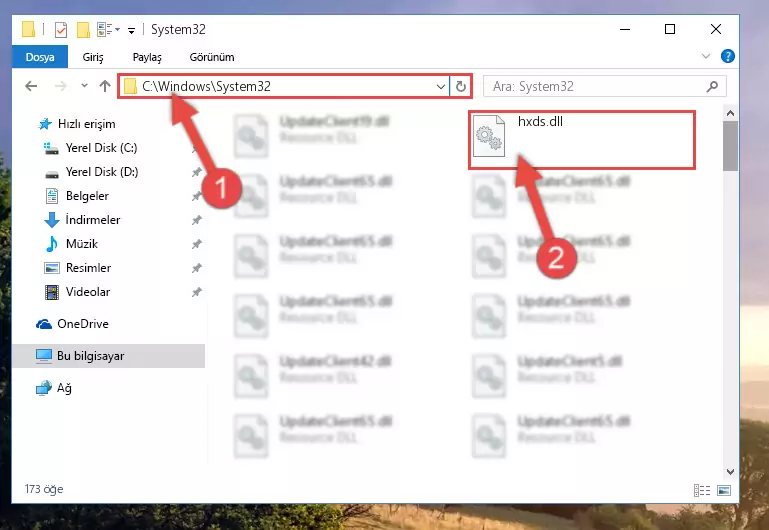This screenshot has width=769, height=530.
Task: Unpin İndirmeler using its pin icon
Action: [x=197, y=220]
